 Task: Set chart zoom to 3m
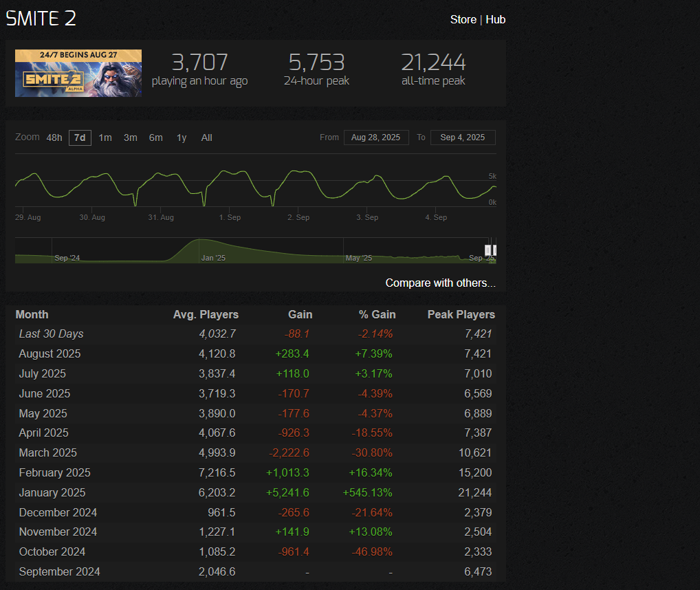tap(131, 138)
